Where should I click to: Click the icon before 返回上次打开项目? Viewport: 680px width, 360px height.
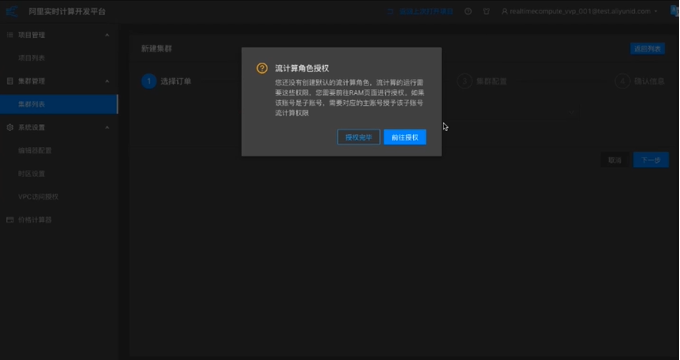point(390,12)
